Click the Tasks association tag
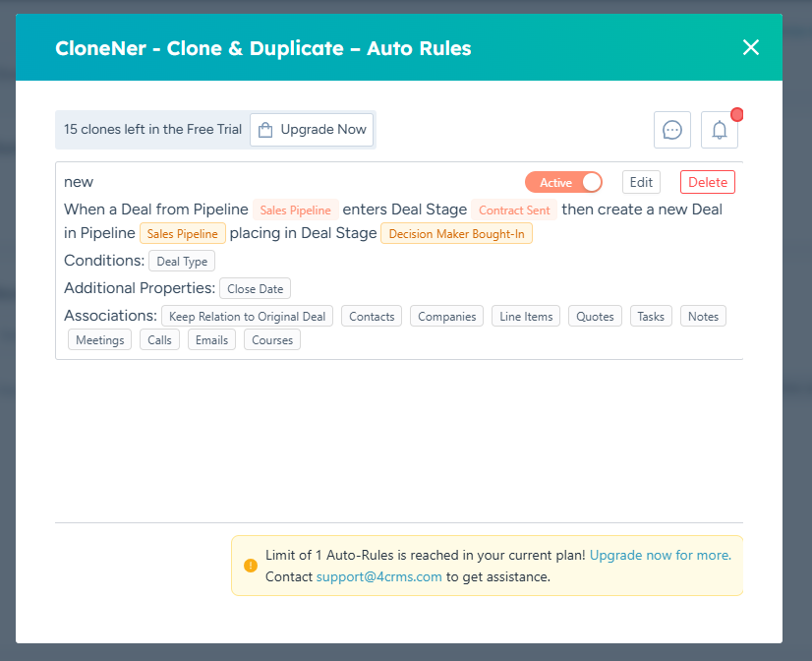 point(651,316)
